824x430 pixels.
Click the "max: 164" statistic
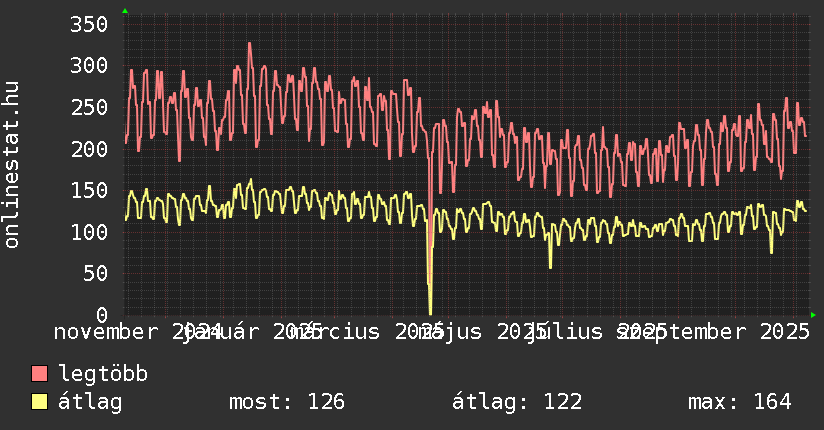pos(739,402)
